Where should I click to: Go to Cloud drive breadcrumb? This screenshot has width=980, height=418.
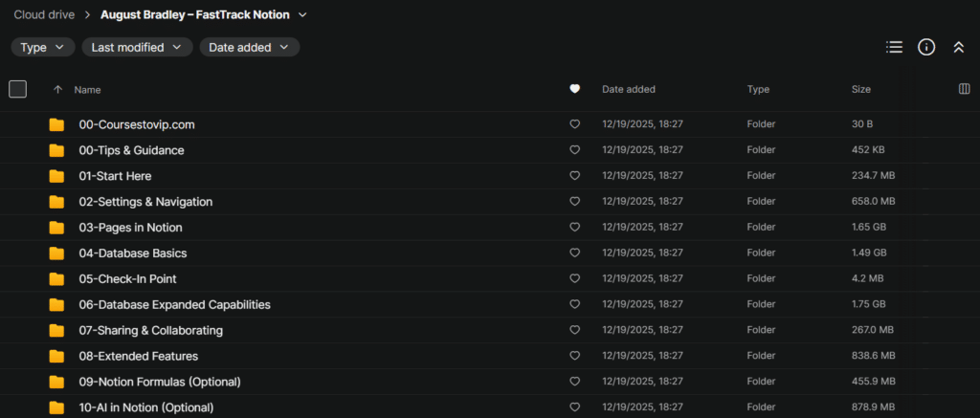[44, 15]
